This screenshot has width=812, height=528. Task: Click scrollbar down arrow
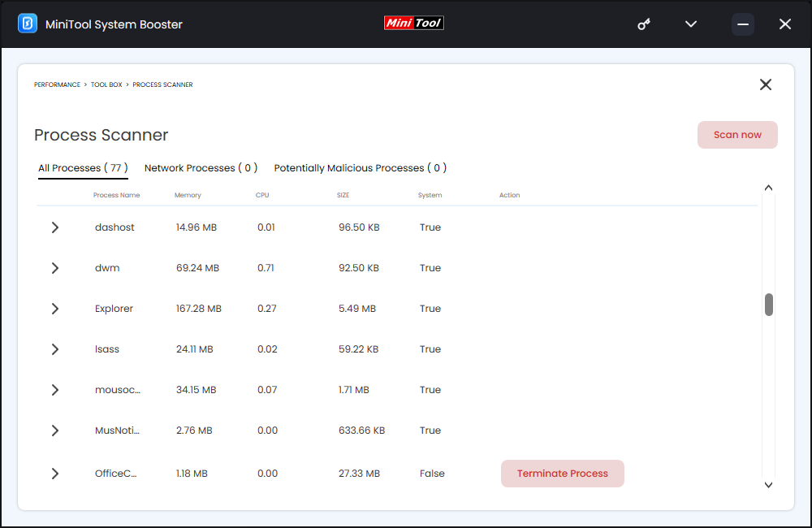(x=768, y=485)
